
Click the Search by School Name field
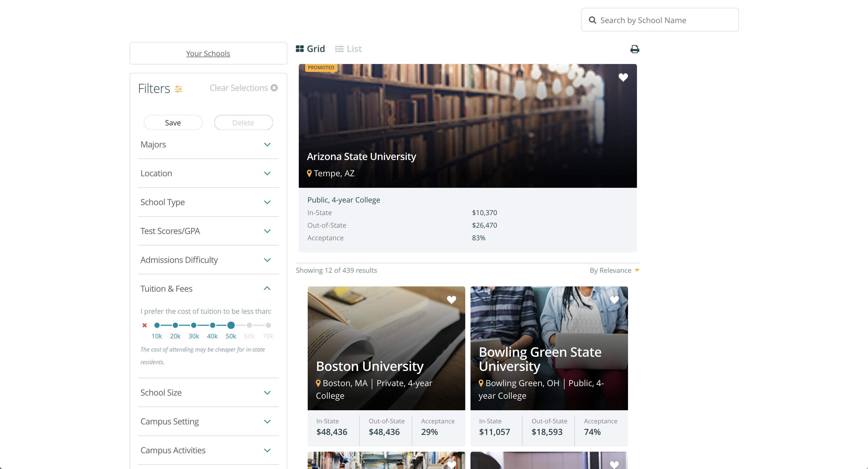660,20
